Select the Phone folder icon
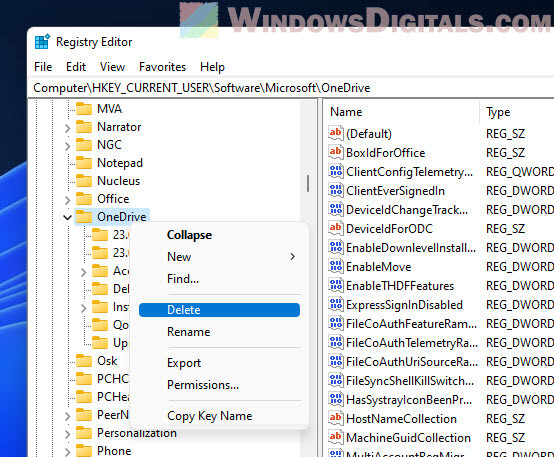This screenshot has width=554, height=457. pos(84,451)
